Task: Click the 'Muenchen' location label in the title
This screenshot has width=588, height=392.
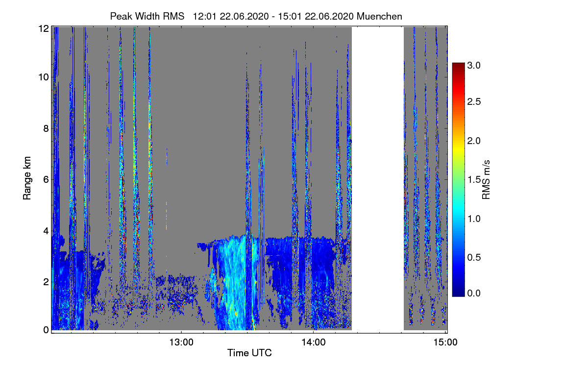Action: (380, 16)
